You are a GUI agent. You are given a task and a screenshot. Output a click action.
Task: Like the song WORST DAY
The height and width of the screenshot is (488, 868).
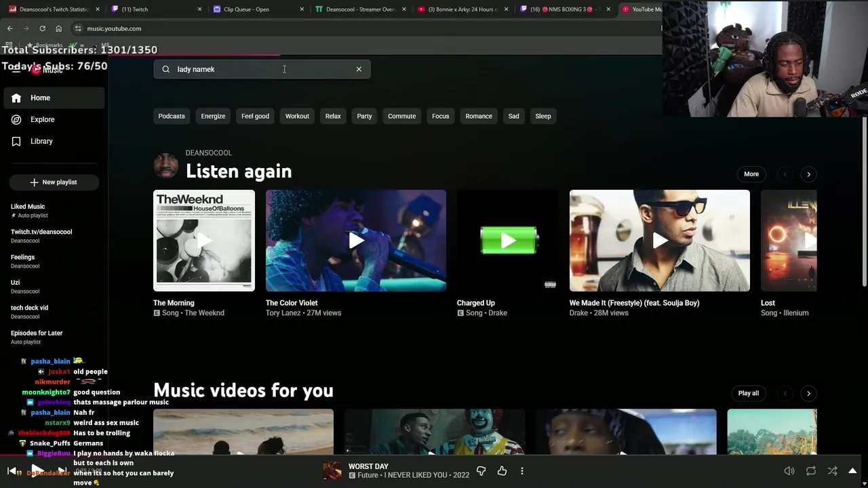[x=502, y=471]
